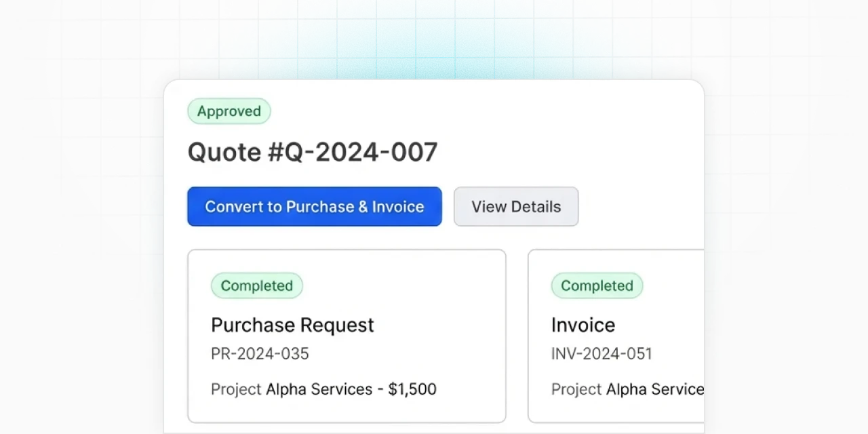This screenshot has width=868, height=434.
Task: Click Alpha Services in the Invoice card
Action: 654,389
